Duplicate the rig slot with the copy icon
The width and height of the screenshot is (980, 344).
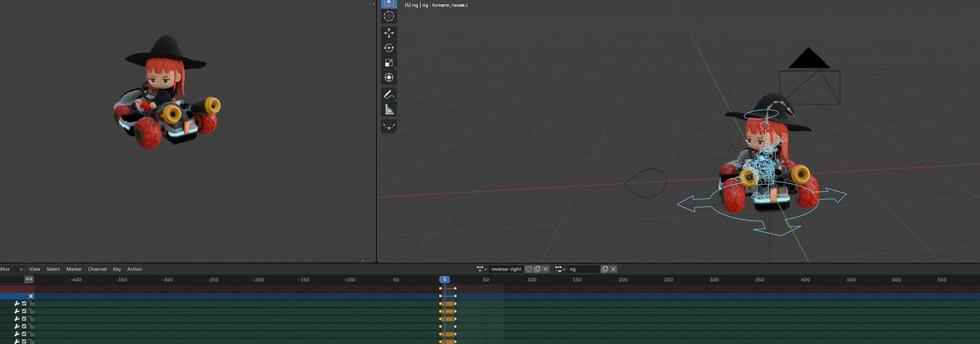tap(605, 269)
